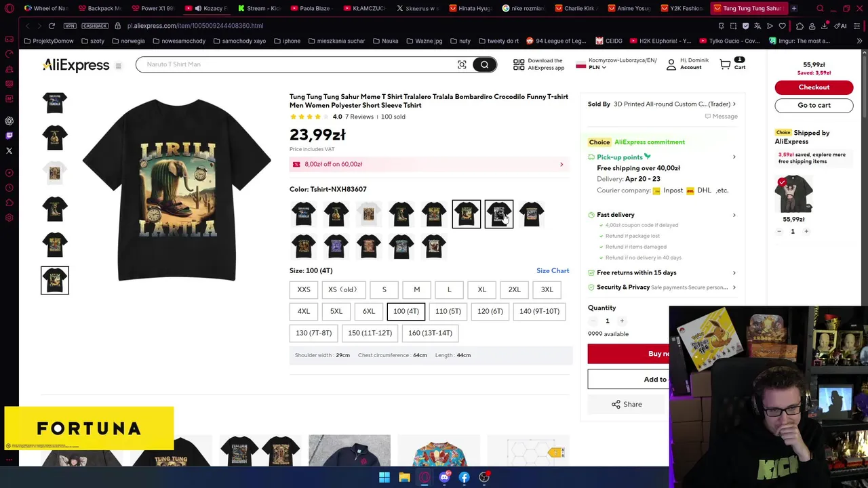The image size is (868, 488).
Task: Open File Explorer in the taskbar
Action: point(404,477)
